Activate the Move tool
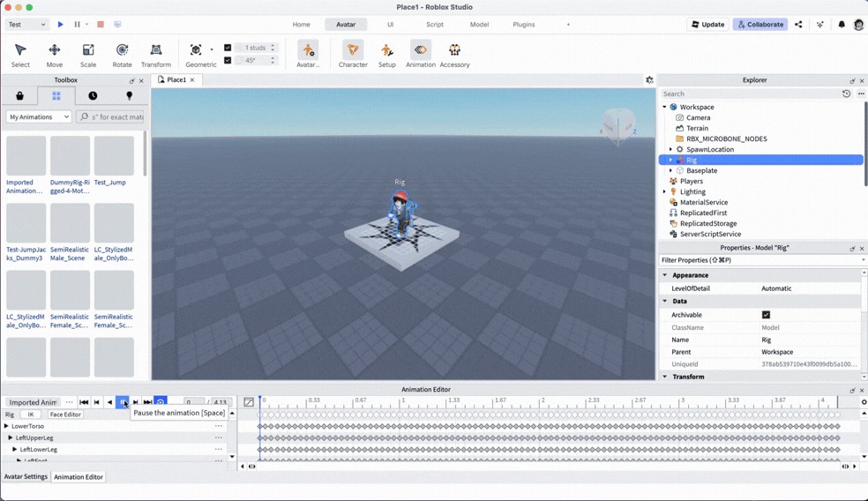The height and width of the screenshot is (501, 868). (x=55, y=56)
